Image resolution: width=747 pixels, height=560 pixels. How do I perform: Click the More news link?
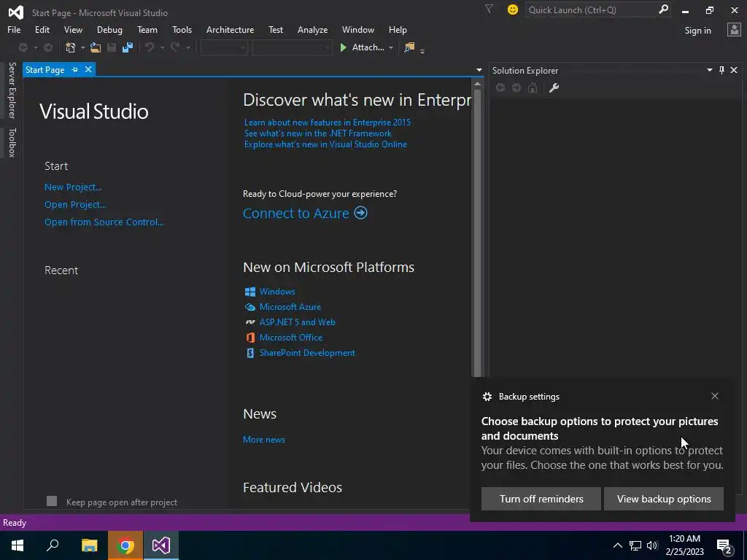264,440
